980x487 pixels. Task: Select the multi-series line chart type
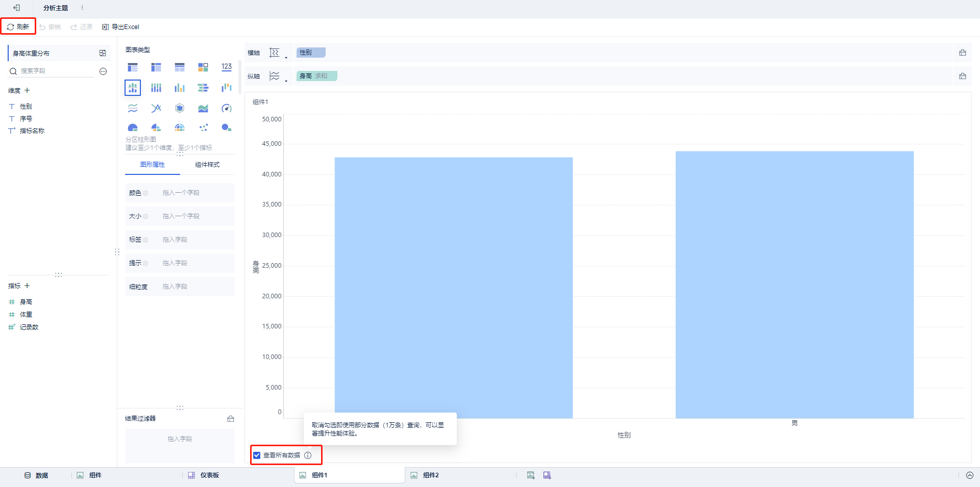(x=156, y=108)
